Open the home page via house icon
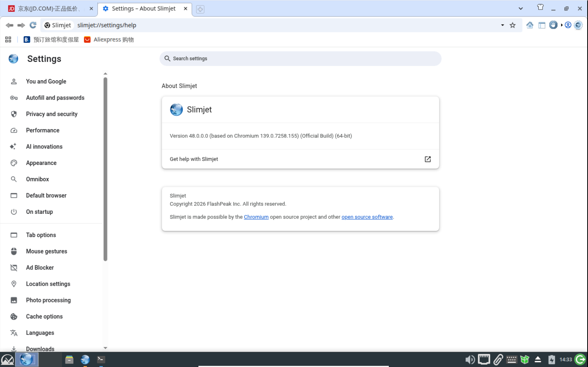The width and height of the screenshot is (588, 367). [x=530, y=25]
